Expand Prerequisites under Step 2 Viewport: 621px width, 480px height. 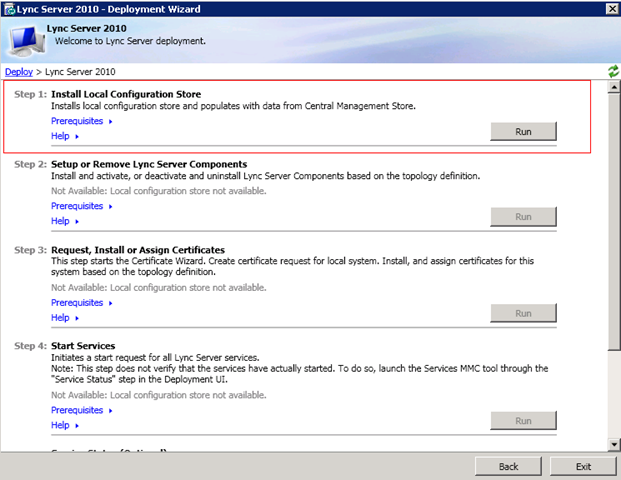[x=82, y=206]
